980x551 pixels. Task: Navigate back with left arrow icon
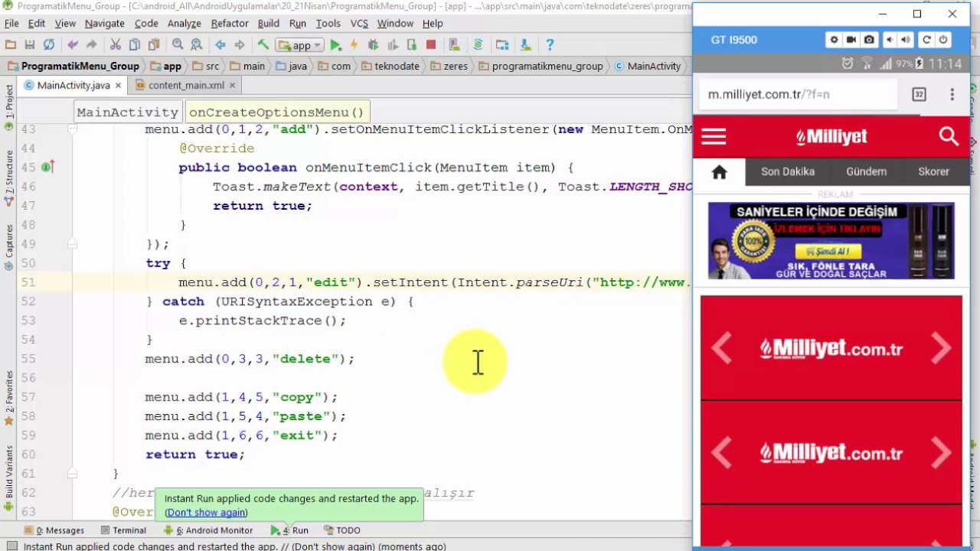click(220, 45)
